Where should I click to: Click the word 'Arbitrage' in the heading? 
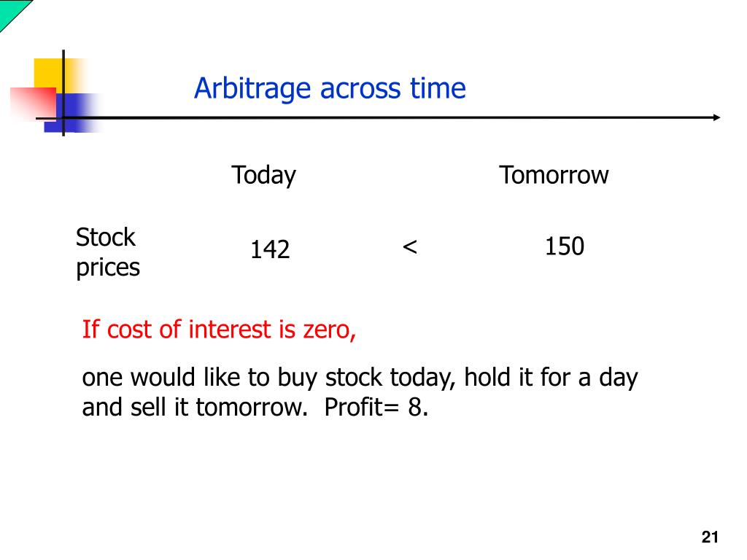(252, 90)
